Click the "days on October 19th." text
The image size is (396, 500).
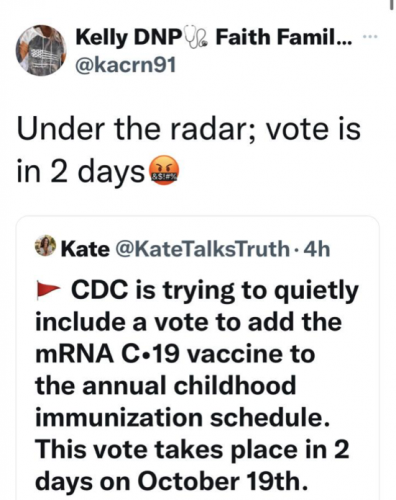pyautogui.click(x=172, y=481)
